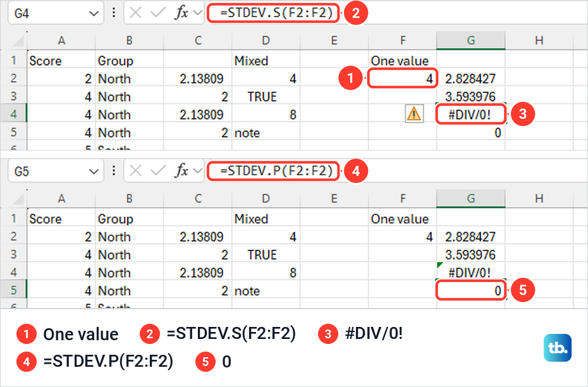Screen dimensions: 588x387
Task: Click the 'Group' cell in the top sheet
Action: pos(130,60)
